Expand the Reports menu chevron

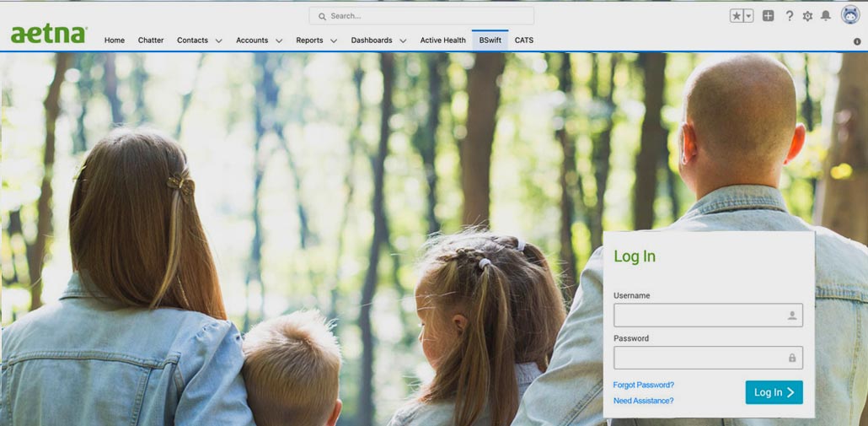334,40
